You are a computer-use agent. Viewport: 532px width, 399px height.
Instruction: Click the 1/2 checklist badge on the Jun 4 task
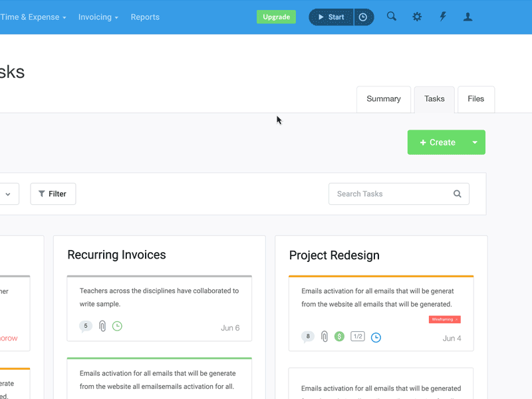point(357,336)
